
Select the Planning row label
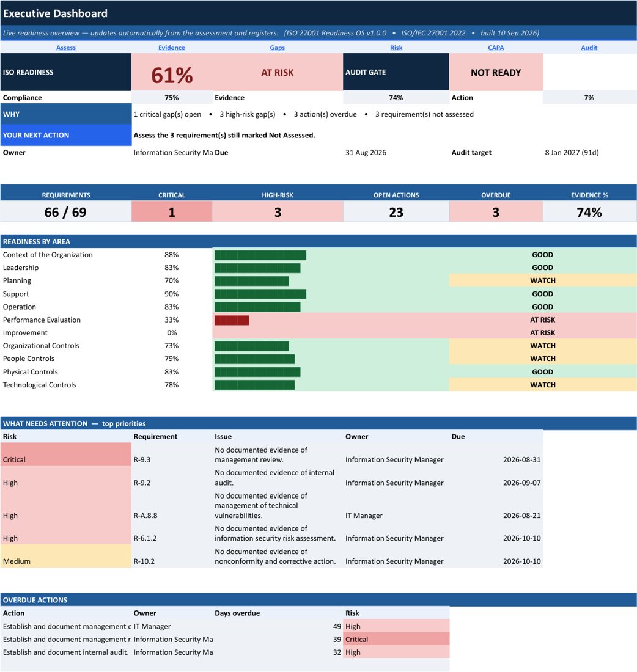(x=17, y=280)
